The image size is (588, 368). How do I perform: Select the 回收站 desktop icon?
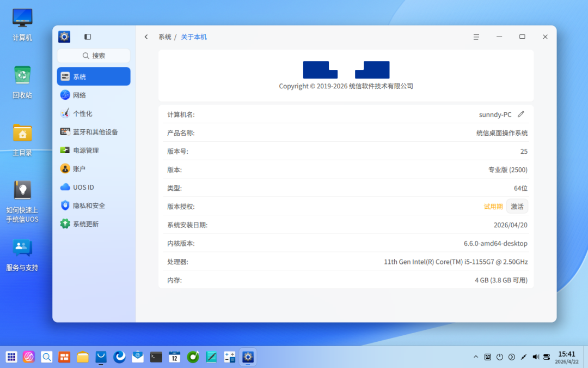tap(22, 82)
